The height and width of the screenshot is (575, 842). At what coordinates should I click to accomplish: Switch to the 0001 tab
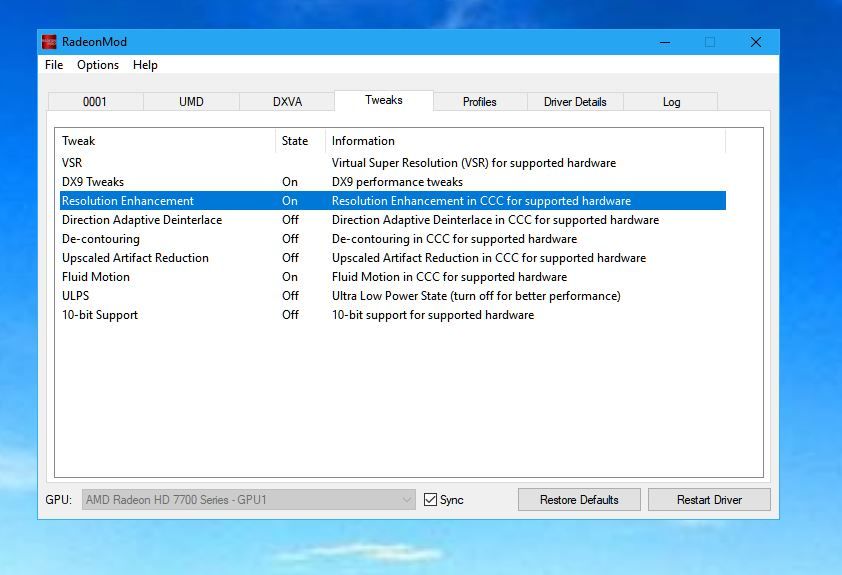point(95,101)
